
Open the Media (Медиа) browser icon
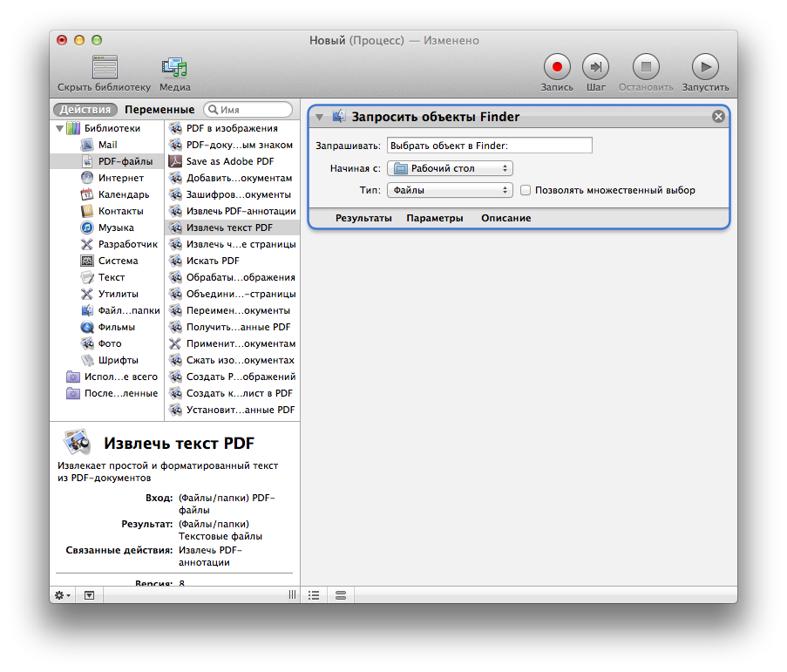point(175,66)
